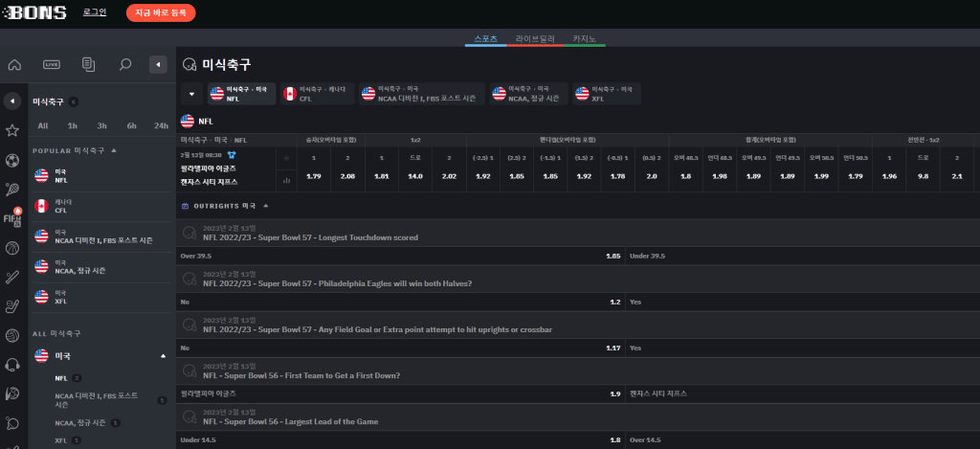Click US flag in NFL section header
This screenshot has width=980, height=449.
pyautogui.click(x=187, y=122)
